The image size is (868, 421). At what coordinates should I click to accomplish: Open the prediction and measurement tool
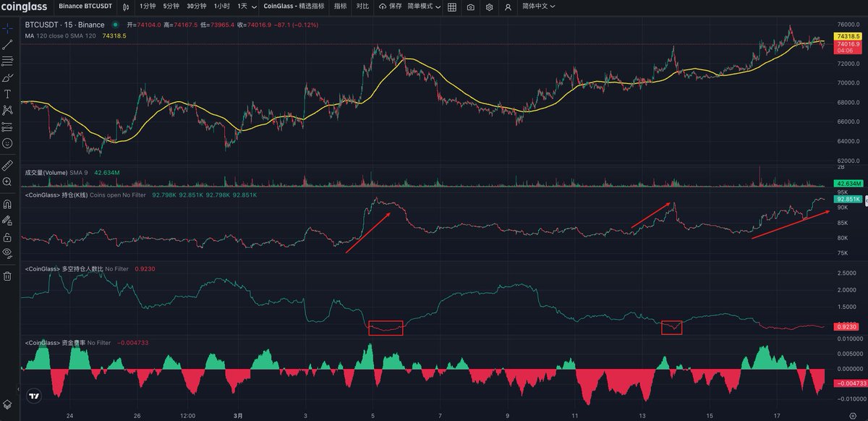[7, 127]
